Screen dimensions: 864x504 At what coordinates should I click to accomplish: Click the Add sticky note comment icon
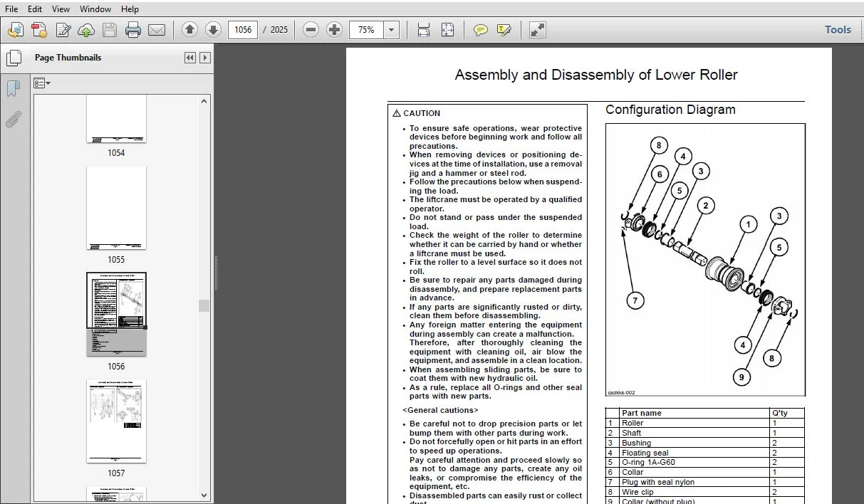(x=481, y=30)
